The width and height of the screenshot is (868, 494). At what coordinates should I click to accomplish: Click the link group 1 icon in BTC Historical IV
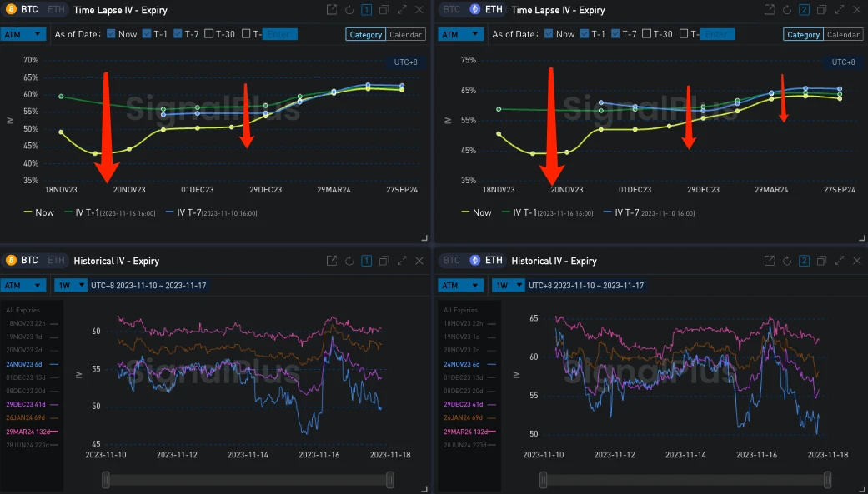(x=366, y=261)
